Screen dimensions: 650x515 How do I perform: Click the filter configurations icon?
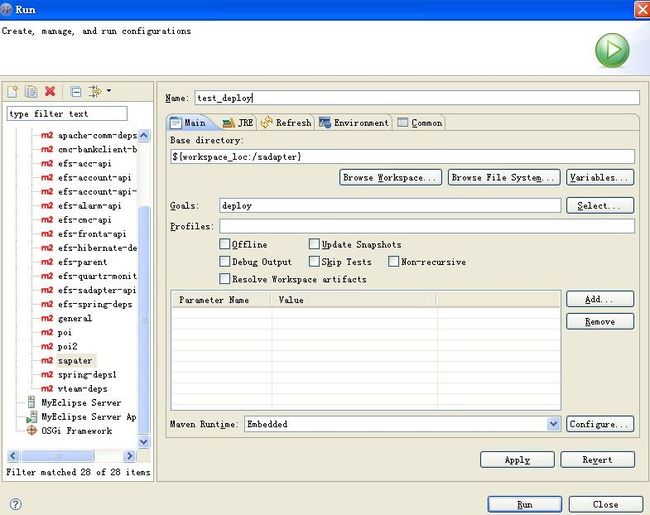click(x=95, y=91)
